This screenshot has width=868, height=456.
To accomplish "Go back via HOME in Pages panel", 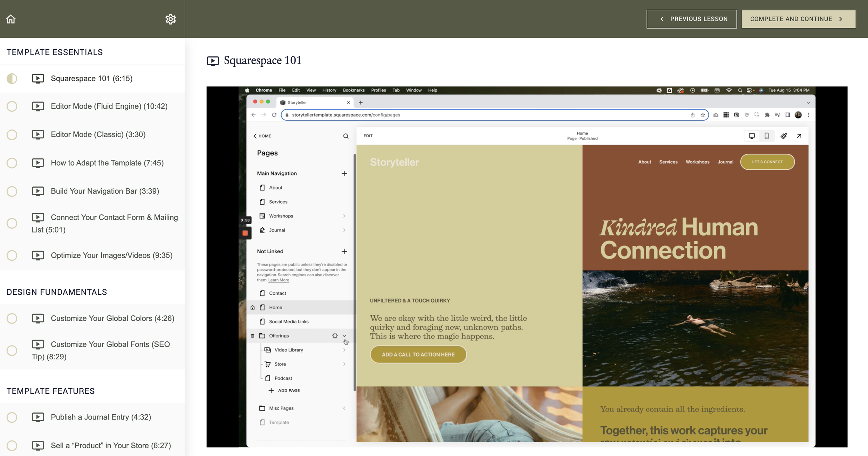I will click(262, 136).
